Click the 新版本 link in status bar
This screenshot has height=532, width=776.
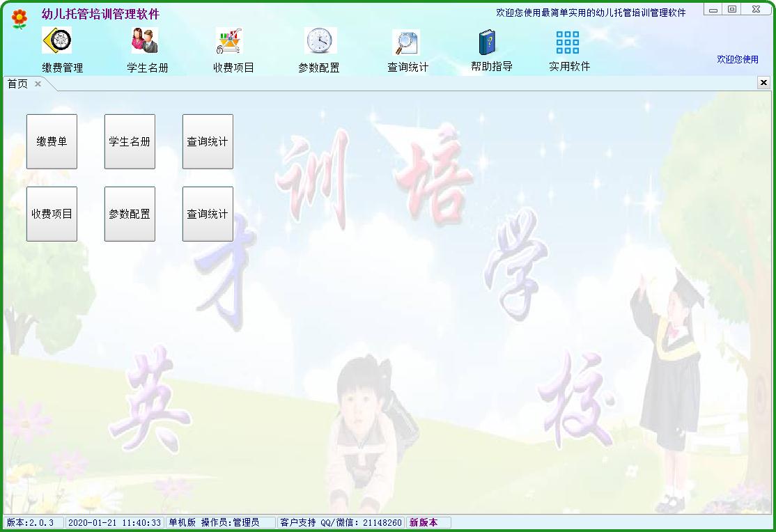tap(427, 522)
